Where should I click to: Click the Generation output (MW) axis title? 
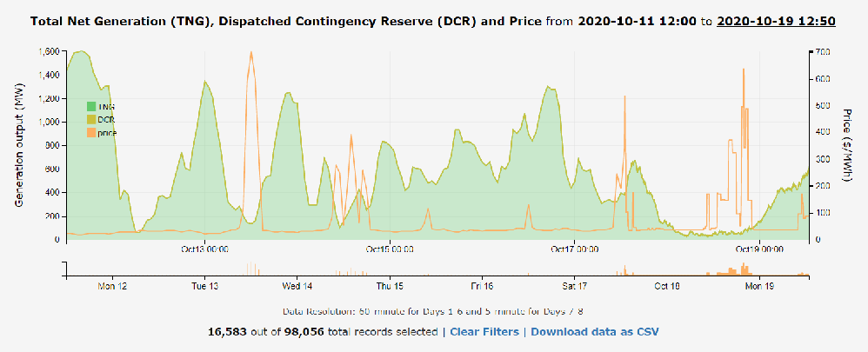(19, 144)
